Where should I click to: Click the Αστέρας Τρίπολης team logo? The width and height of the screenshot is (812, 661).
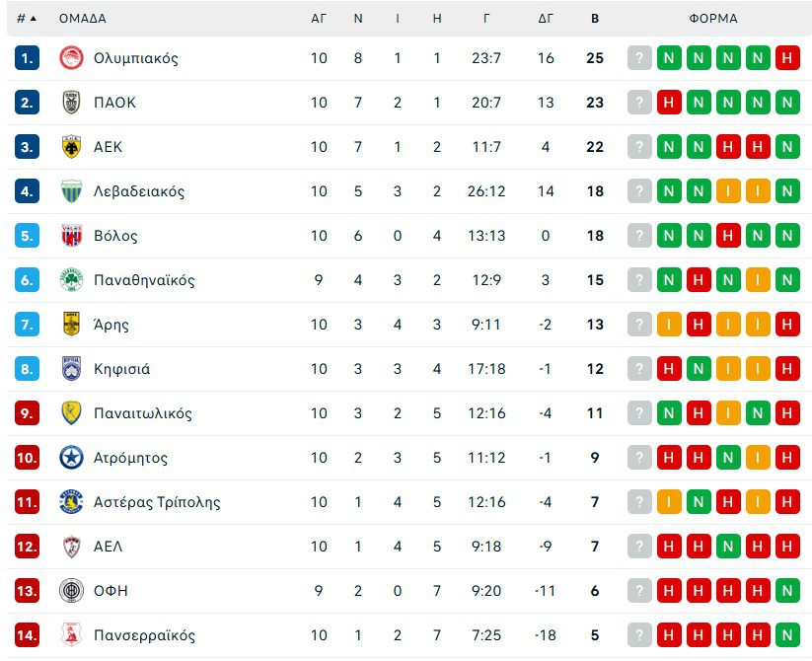(71, 502)
